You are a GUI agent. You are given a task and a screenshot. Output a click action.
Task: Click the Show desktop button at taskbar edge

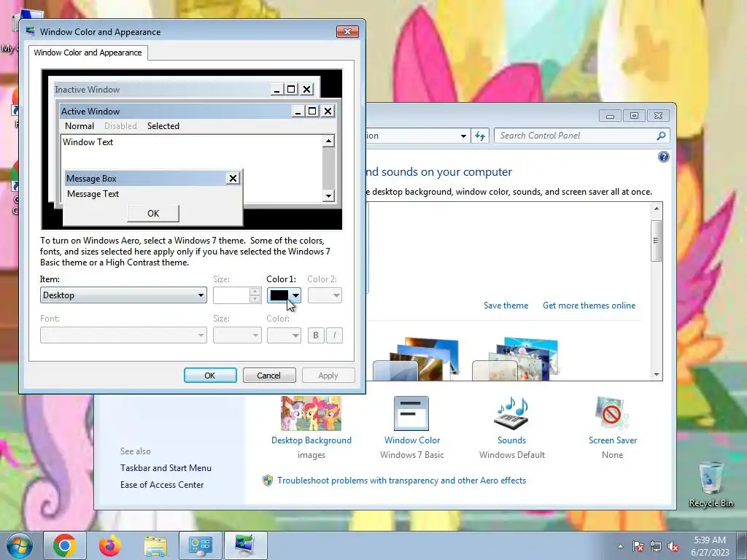click(742, 545)
